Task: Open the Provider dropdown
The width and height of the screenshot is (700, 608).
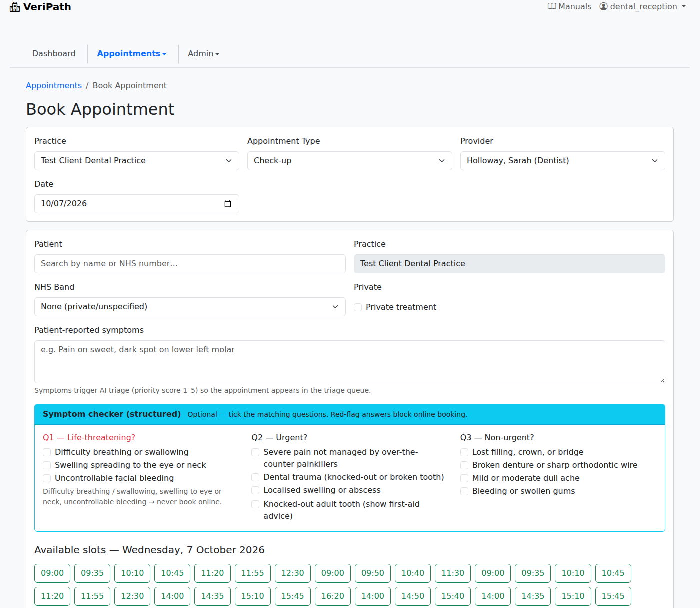Action: [563, 161]
